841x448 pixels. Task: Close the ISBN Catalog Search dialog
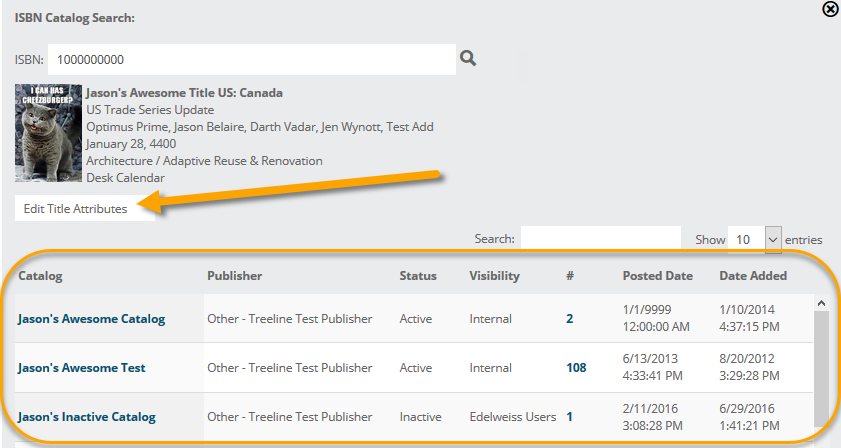(829, 10)
